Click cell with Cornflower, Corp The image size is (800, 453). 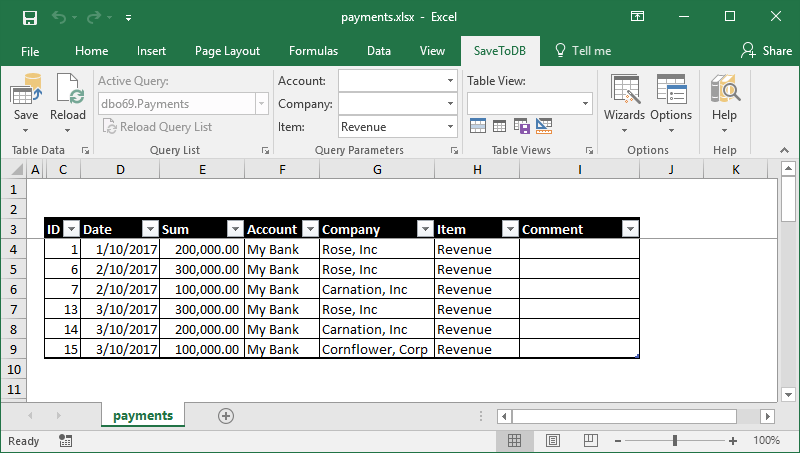[x=377, y=349]
